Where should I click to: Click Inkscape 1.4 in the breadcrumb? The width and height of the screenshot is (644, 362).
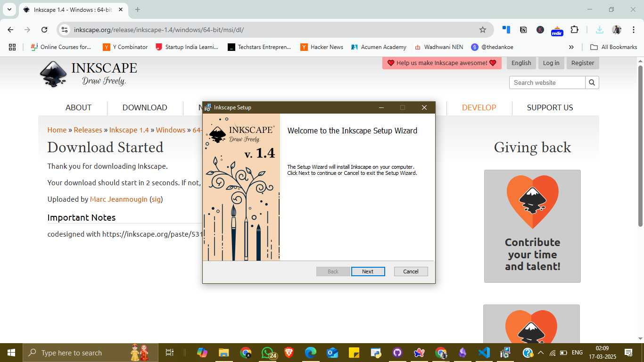[129, 130]
